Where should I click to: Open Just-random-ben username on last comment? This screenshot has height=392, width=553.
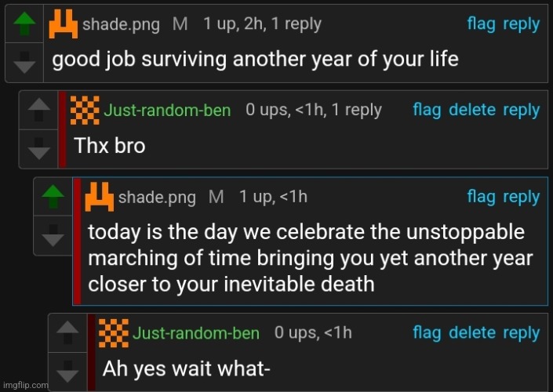196,333
